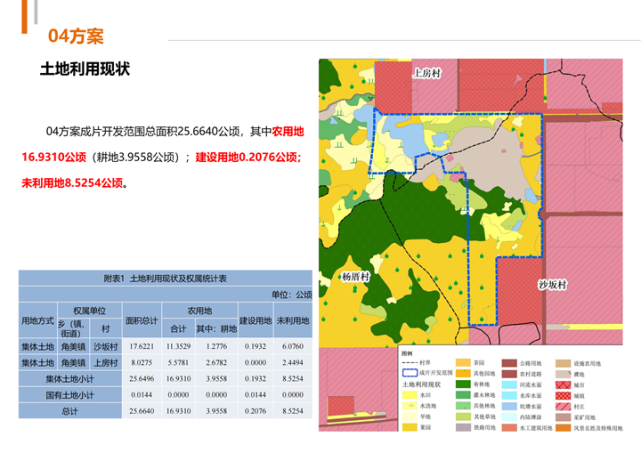The width and height of the screenshot is (641, 453).
Task: Select the 土地利用现状 bold slide subtitle
Action: click(85, 69)
